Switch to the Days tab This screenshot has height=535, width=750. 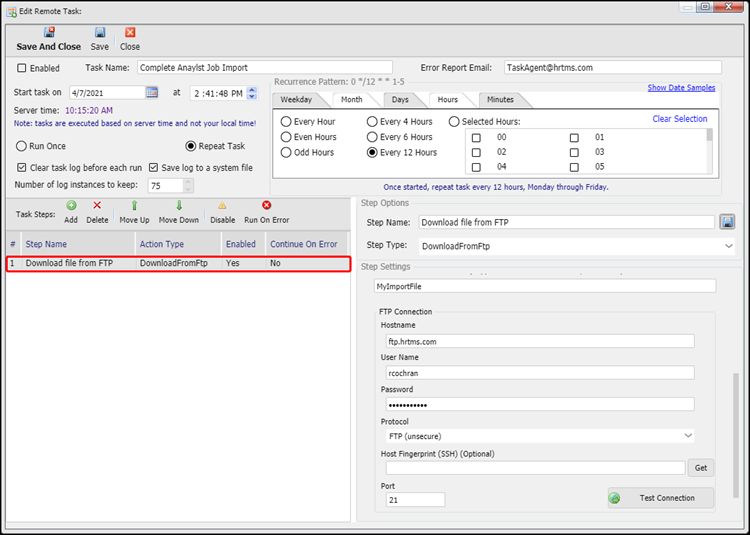[x=400, y=99]
